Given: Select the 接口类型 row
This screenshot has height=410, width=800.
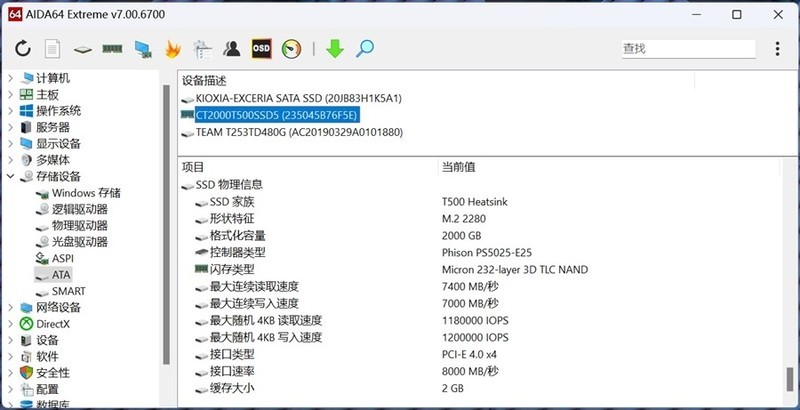Looking at the screenshot, I should [x=232, y=354].
